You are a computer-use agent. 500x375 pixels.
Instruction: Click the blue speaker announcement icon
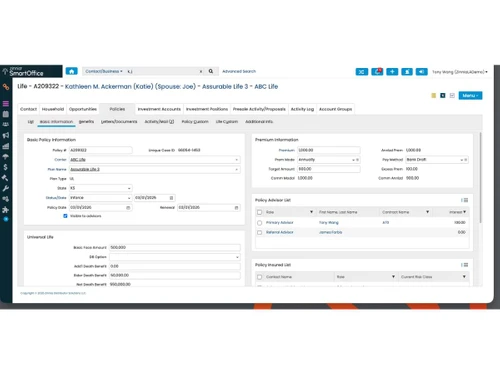pyautogui.click(x=422, y=72)
